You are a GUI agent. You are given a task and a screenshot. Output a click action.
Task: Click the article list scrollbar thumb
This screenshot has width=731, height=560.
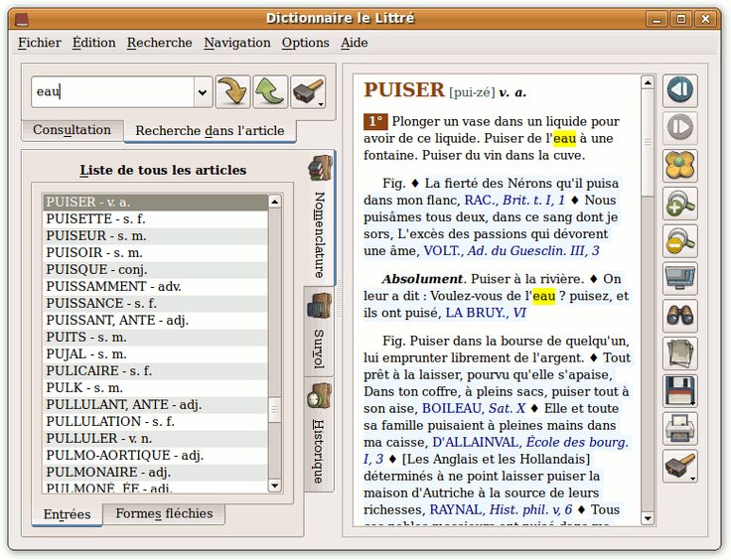pos(274,409)
